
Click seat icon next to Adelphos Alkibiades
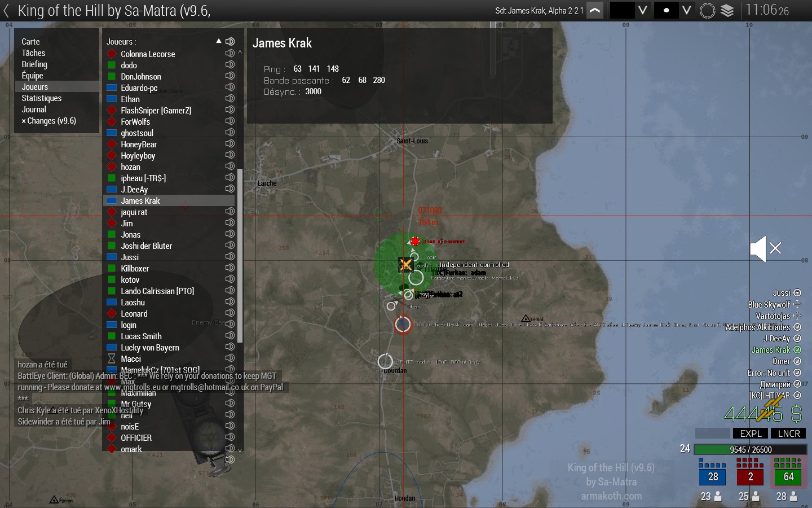(797, 327)
